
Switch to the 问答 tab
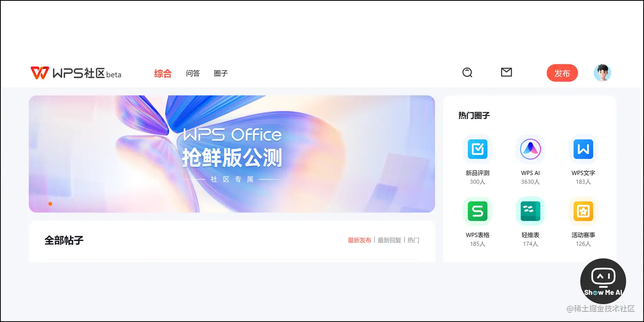(x=193, y=73)
